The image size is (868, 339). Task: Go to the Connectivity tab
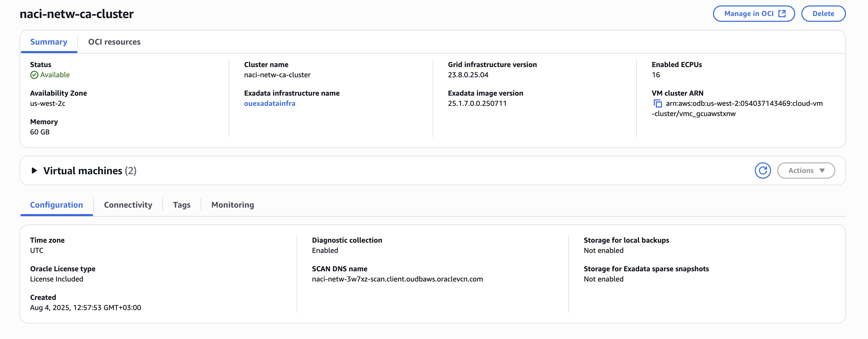point(128,205)
